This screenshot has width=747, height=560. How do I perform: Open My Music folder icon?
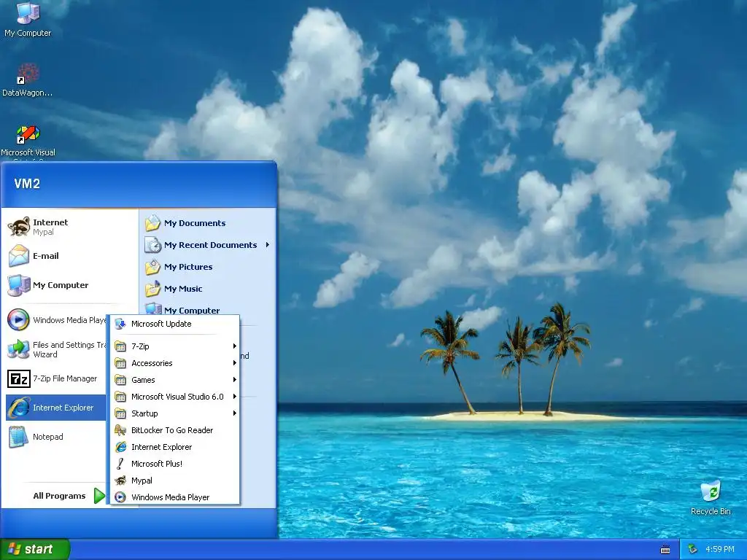153,289
